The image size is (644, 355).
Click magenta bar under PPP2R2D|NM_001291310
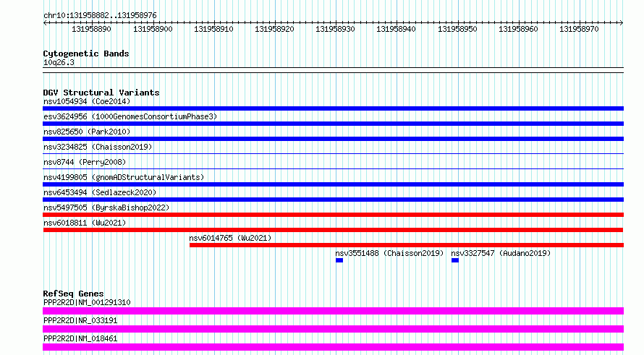(x=333, y=311)
